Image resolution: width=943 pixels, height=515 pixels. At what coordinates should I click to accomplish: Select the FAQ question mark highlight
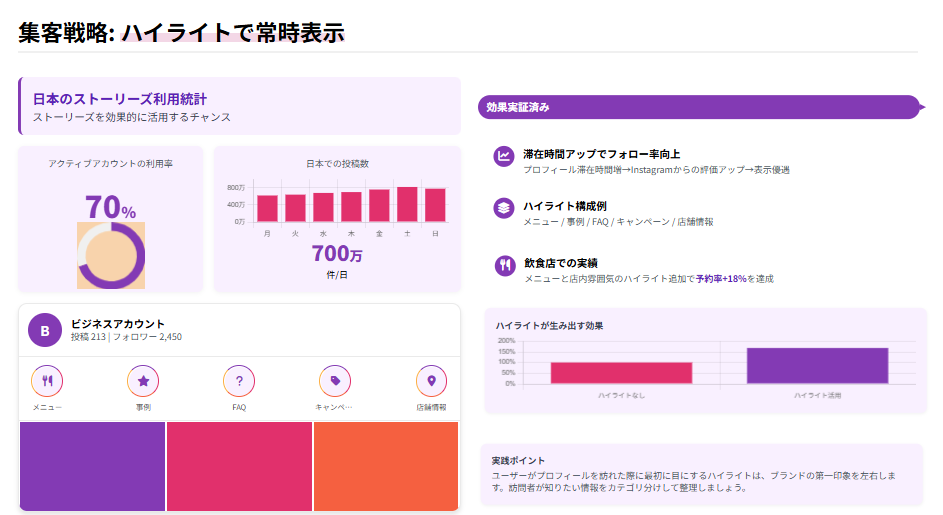(x=239, y=381)
